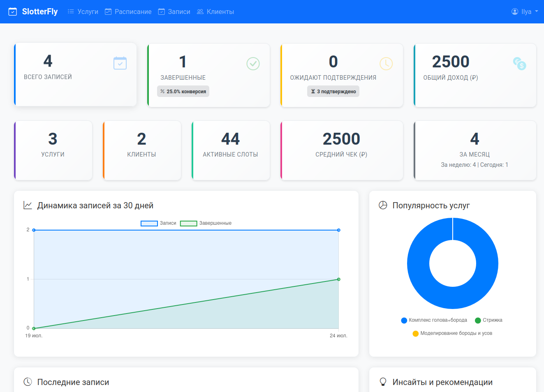Click the people icon beside Клиенты
Screen dimensions: 544x392
pyautogui.click(x=200, y=12)
